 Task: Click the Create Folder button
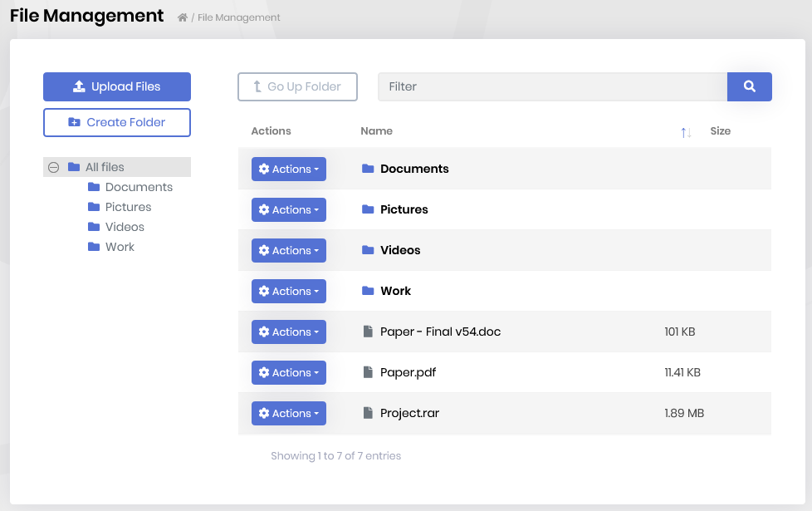point(117,122)
